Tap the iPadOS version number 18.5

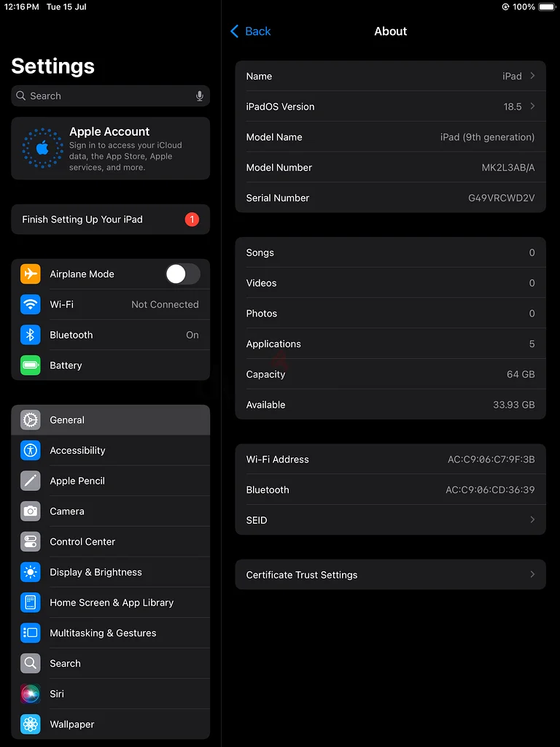tap(513, 107)
